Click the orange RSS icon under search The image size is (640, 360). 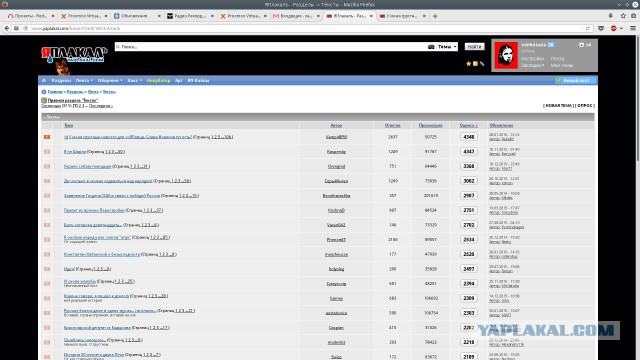[x=475, y=64]
